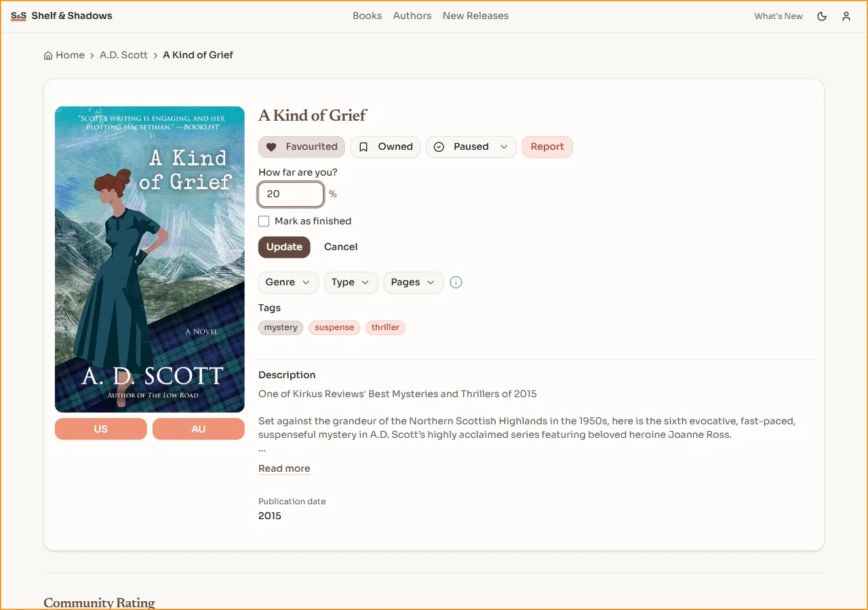
Task: Click Read more under the description
Action: click(x=284, y=469)
